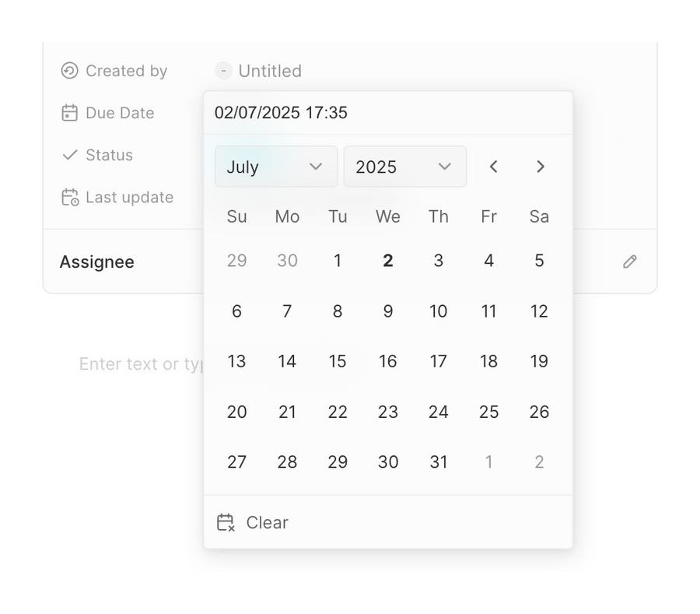Choose July 31 in the calendar
The width and height of the screenshot is (700, 614).
coord(439,461)
